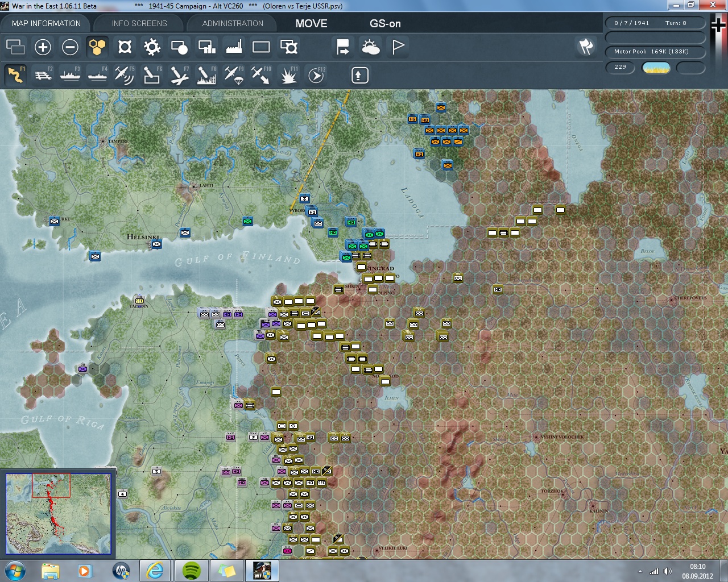Open the HP taskbar icon
Screen dimensions: 728x582
coord(121,571)
